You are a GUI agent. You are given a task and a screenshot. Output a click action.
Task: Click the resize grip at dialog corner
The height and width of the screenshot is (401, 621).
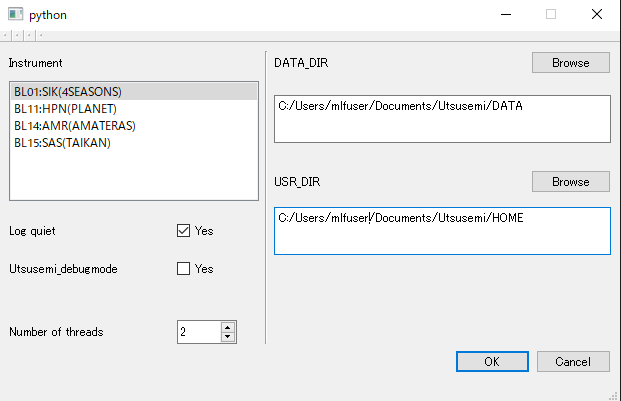[614, 394]
